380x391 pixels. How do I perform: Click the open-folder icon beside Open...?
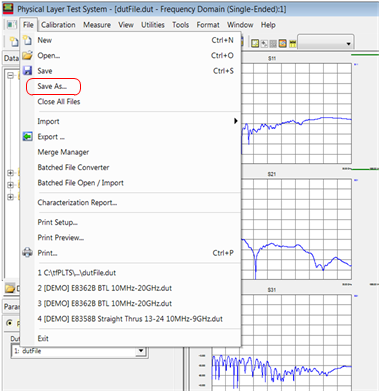28,55
